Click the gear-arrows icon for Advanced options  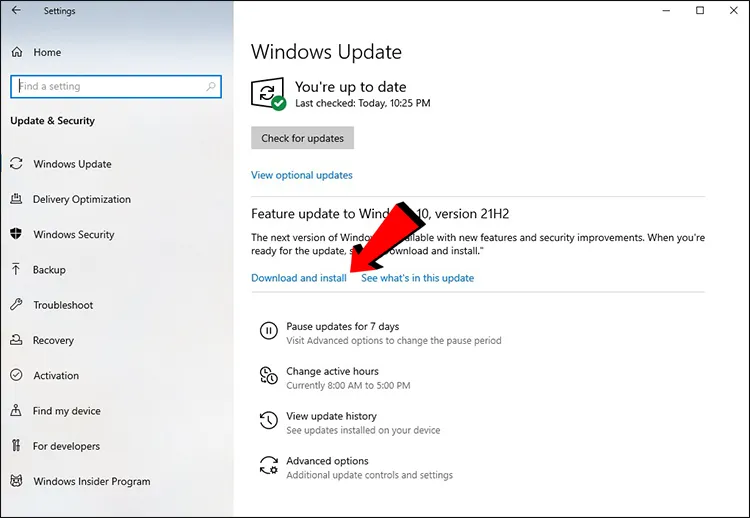pyautogui.click(x=268, y=465)
